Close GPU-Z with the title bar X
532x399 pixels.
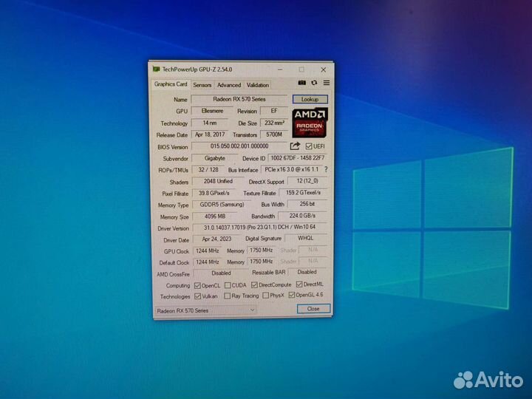(324, 69)
